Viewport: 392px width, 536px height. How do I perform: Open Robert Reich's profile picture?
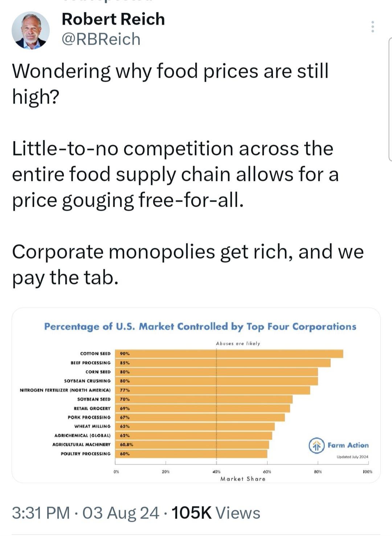coord(30,31)
